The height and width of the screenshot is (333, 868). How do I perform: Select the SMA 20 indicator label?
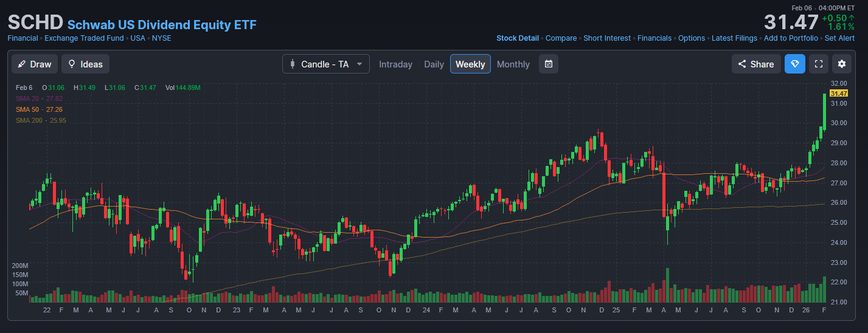(39, 98)
